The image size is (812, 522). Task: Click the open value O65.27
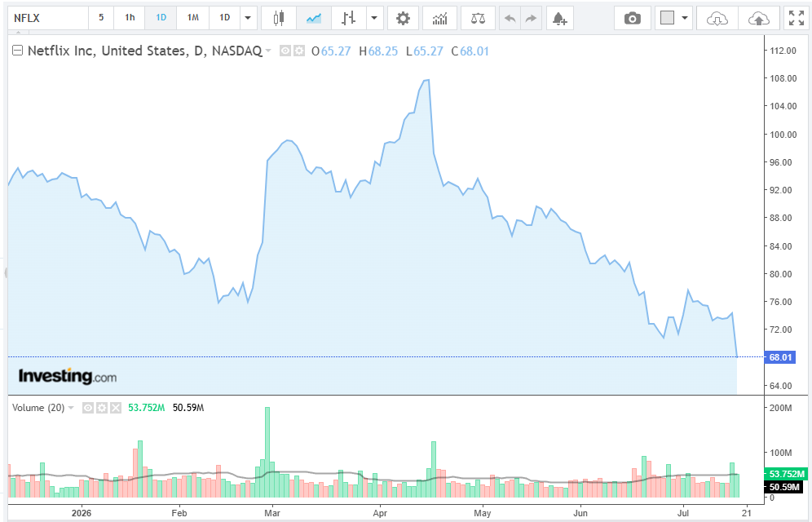pyautogui.click(x=332, y=51)
